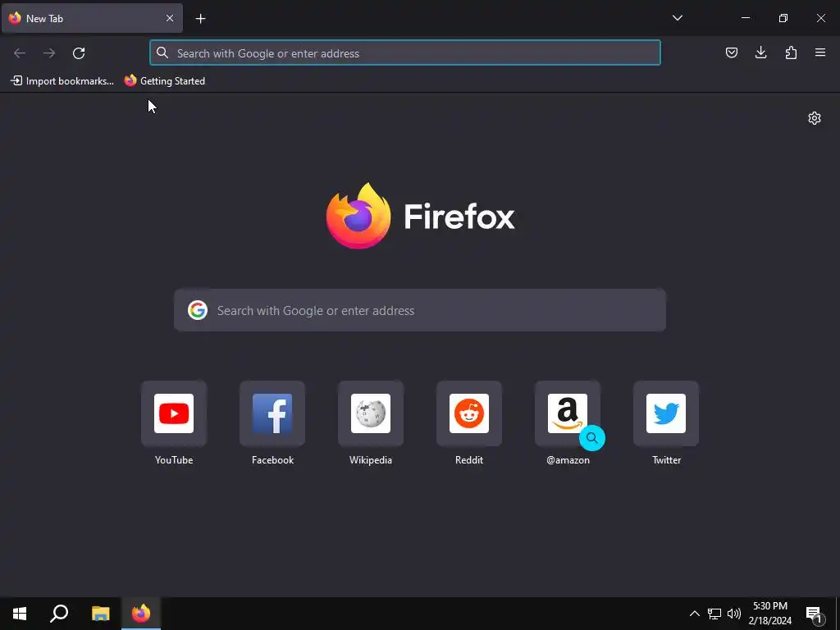Screen dimensions: 840x630
Task: Open File Explorer from the taskbar
Action: (100, 614)
